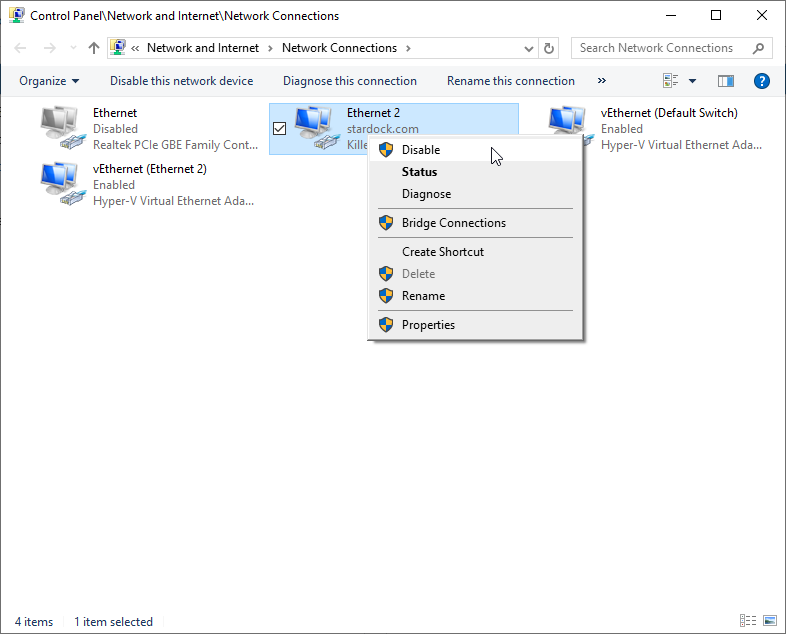Viewport: 786px width, 634px height.
Task: Refresh the Network Connections list
Action: click(x=549, y=48)
